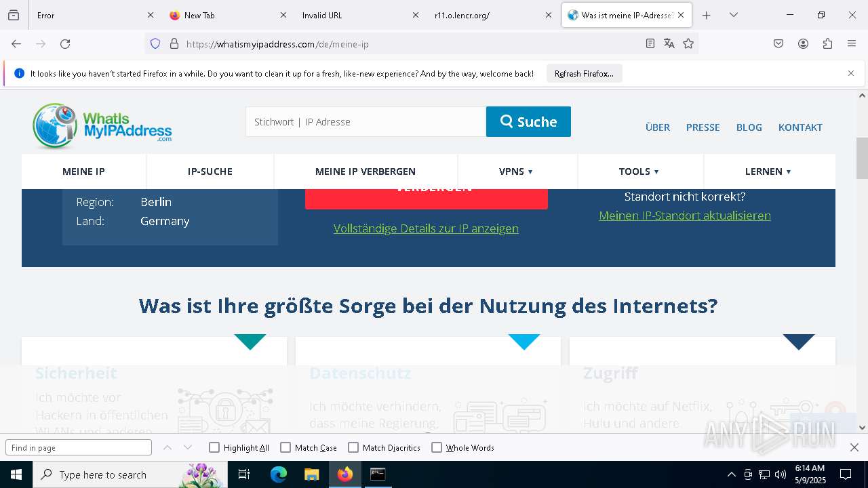Open Firefox application menu
This screenshot has width=868, height=488.
852,43
